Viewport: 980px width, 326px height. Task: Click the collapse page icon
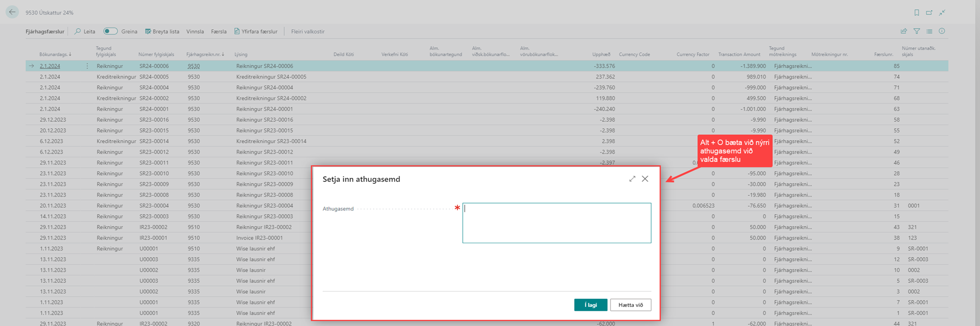[942, 12]
